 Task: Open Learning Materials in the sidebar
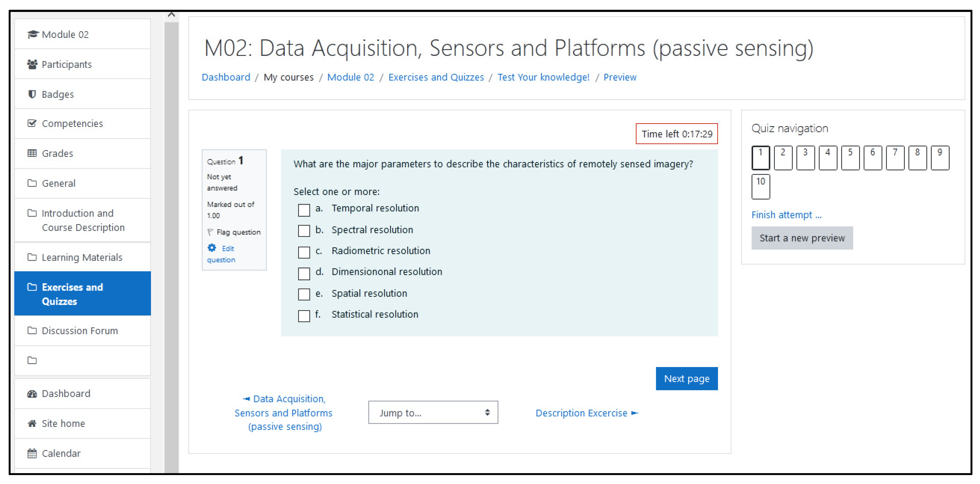click(x=82, y=257)
